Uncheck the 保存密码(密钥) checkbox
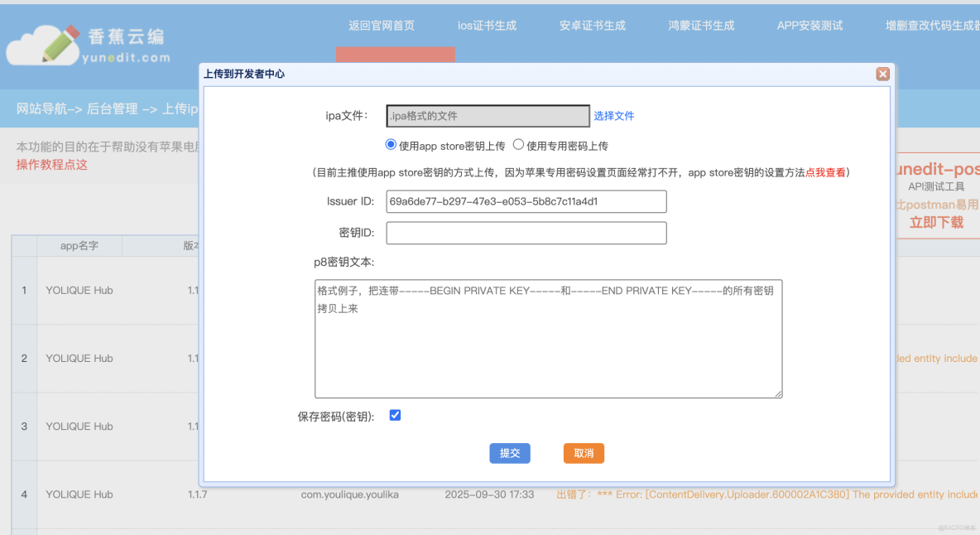This screenshot has height=535, width=980. click(x=395, y=415)
